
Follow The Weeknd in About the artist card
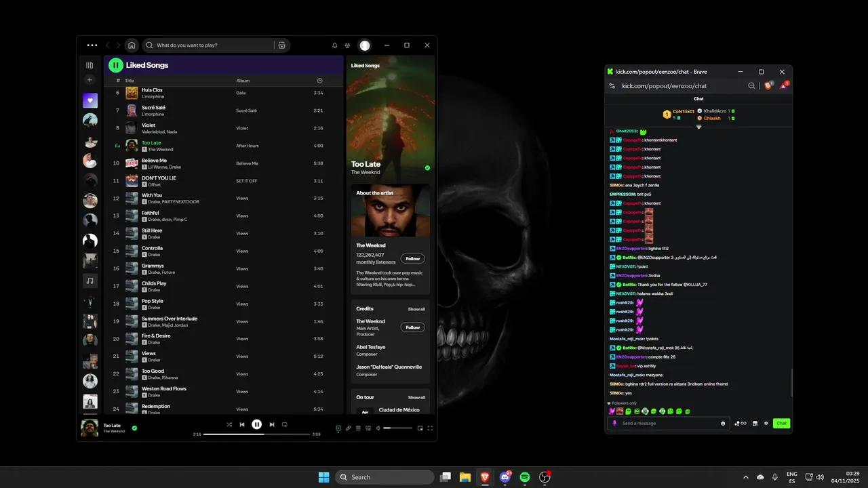[413, 258]
